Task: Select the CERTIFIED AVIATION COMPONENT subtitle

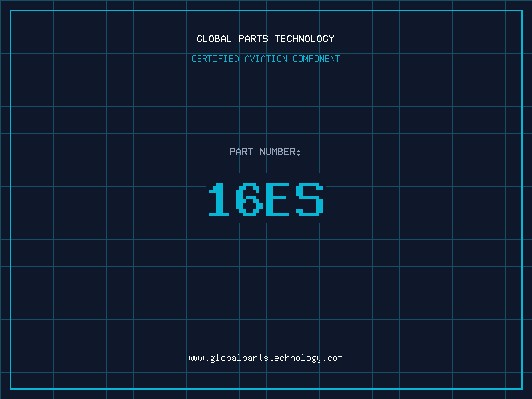Action: [x=265, y=59]
